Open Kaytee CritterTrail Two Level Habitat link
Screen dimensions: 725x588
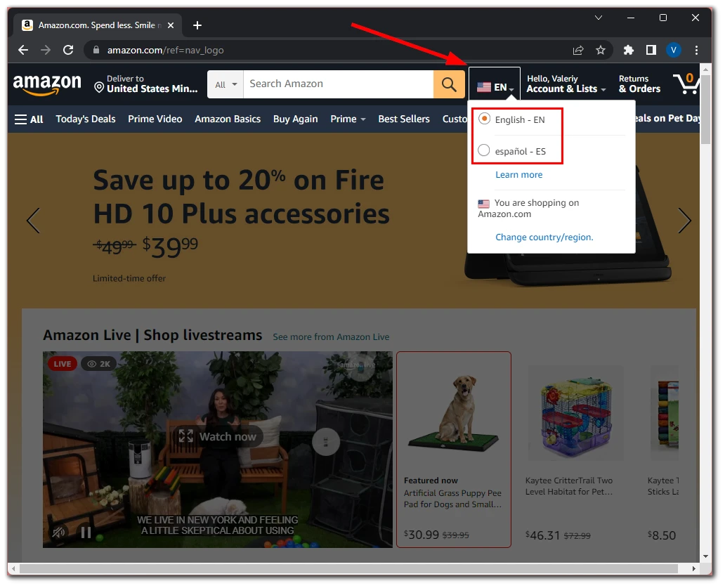pyautogui.click(x=569, y=486)
